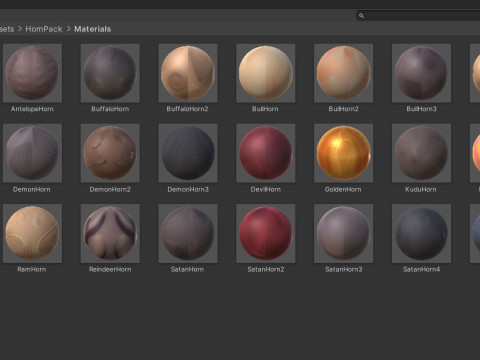Click the SatanHorn name label

click(187, 269)
